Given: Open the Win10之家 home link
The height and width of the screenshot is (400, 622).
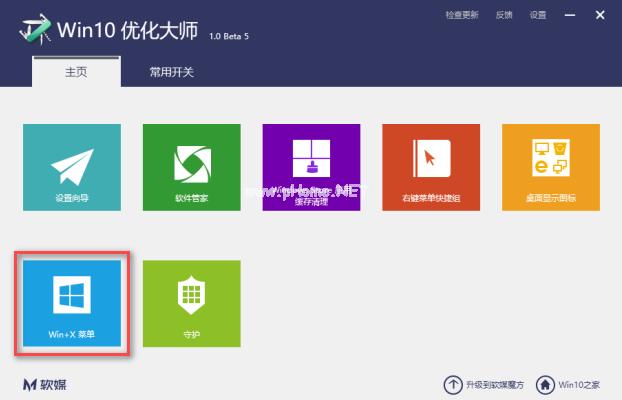Looking at the screenshot, I should point(568,385).
